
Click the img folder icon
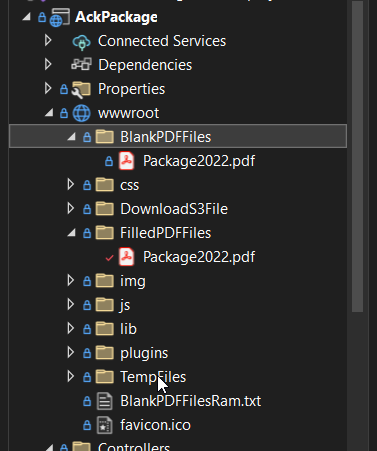pos(105,280)
